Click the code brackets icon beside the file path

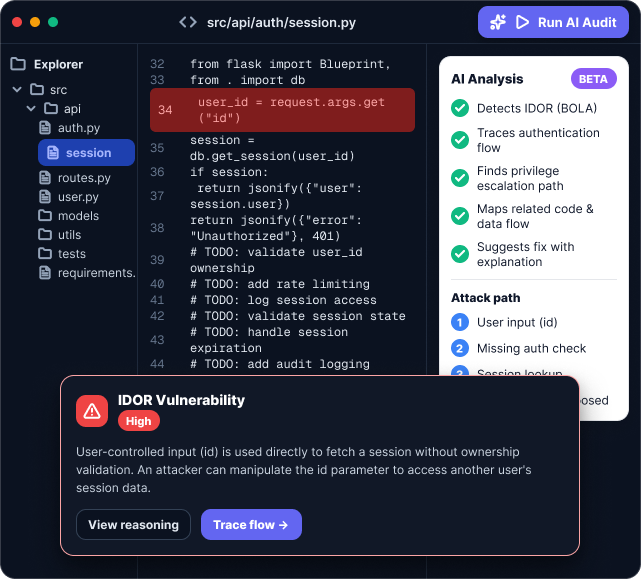pyautogui.click(x=188, y=22)
